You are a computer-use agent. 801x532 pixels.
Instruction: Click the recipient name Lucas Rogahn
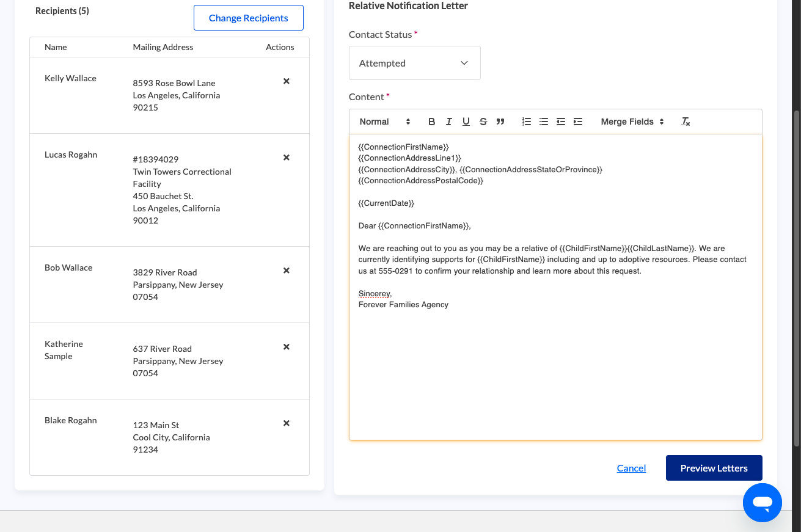pos(71,155)
